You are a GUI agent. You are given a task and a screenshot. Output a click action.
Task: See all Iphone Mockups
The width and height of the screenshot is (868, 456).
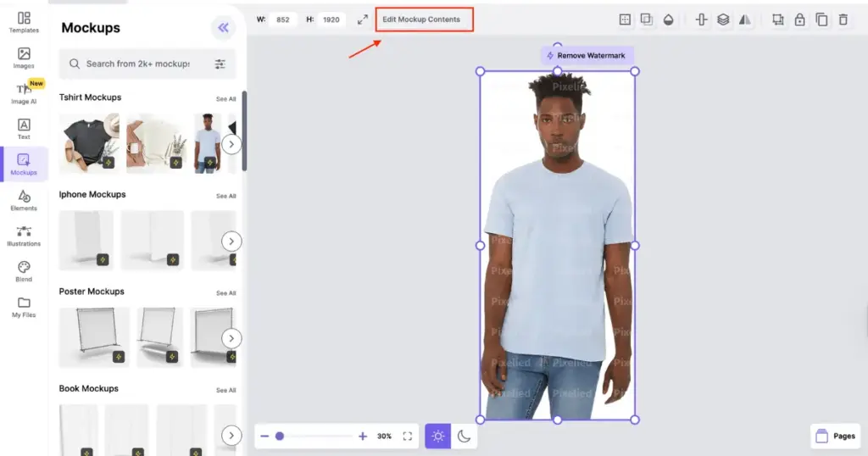coord(225,196)
